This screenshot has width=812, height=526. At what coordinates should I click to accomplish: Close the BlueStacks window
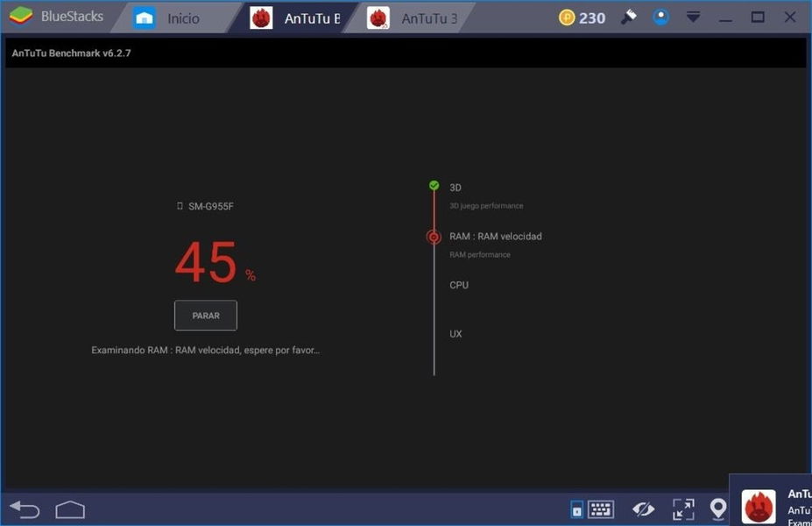coord(790,18)
